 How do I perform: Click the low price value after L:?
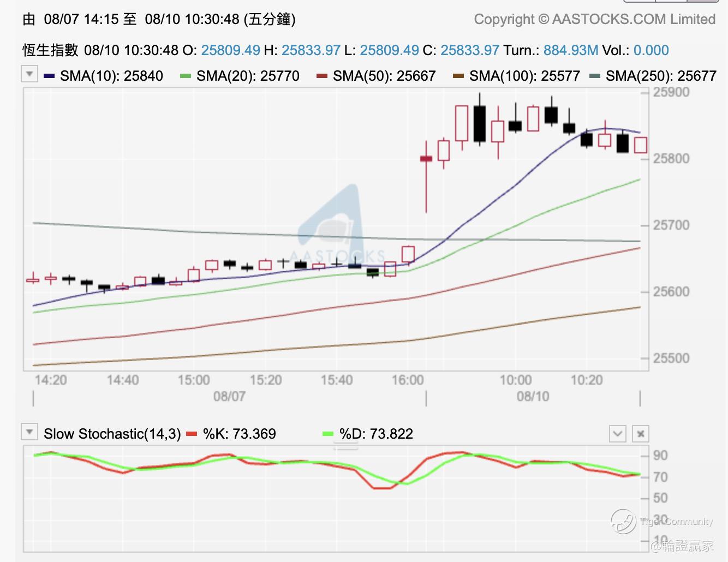390,50
